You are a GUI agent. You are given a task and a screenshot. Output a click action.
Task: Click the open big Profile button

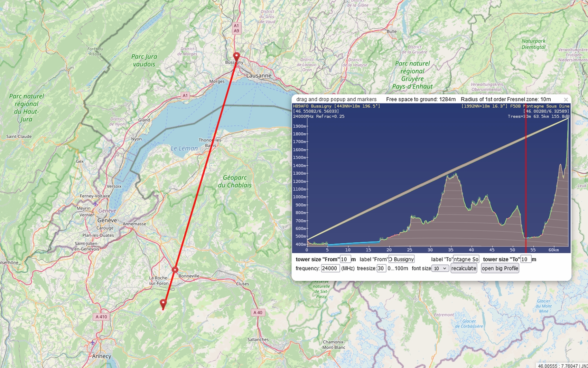coord(500,268)
